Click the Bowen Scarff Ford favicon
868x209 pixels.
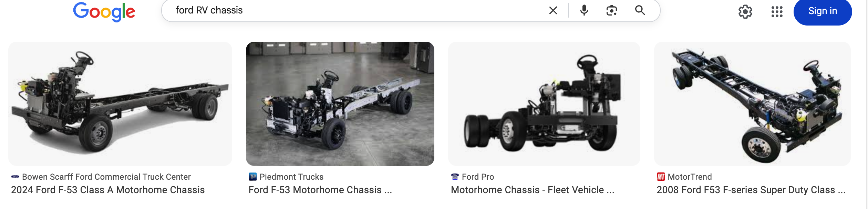tap(15, 177)
